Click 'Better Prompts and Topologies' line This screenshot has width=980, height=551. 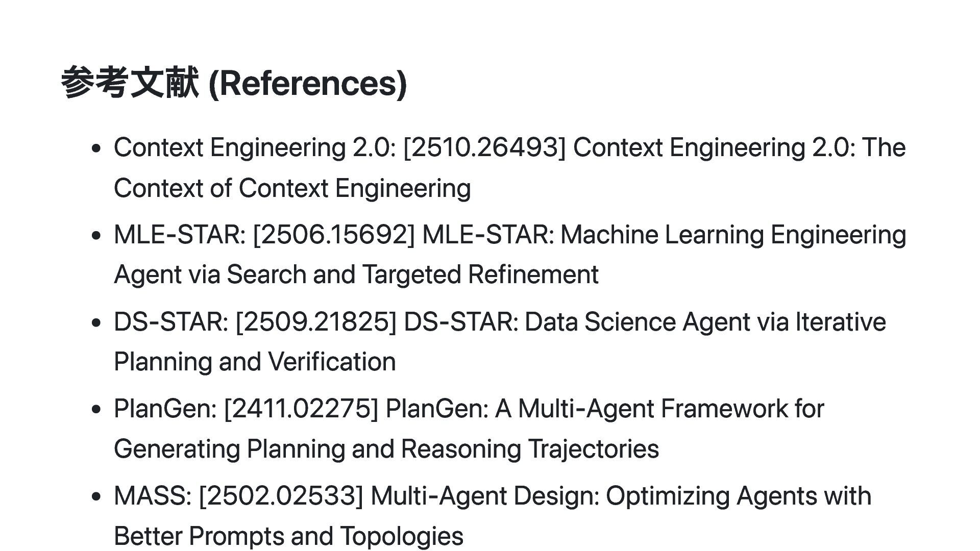pos(288,536)
